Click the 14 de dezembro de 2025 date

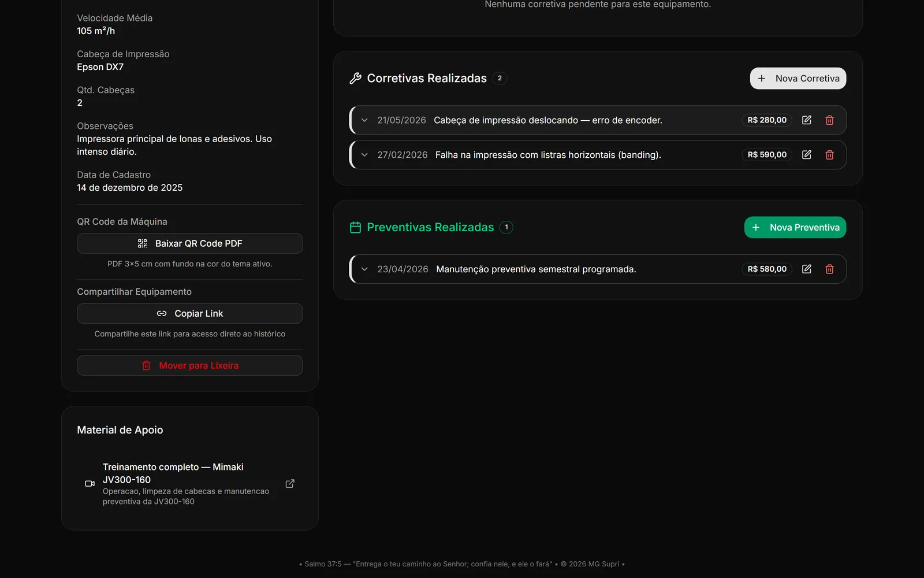(129, 188)
